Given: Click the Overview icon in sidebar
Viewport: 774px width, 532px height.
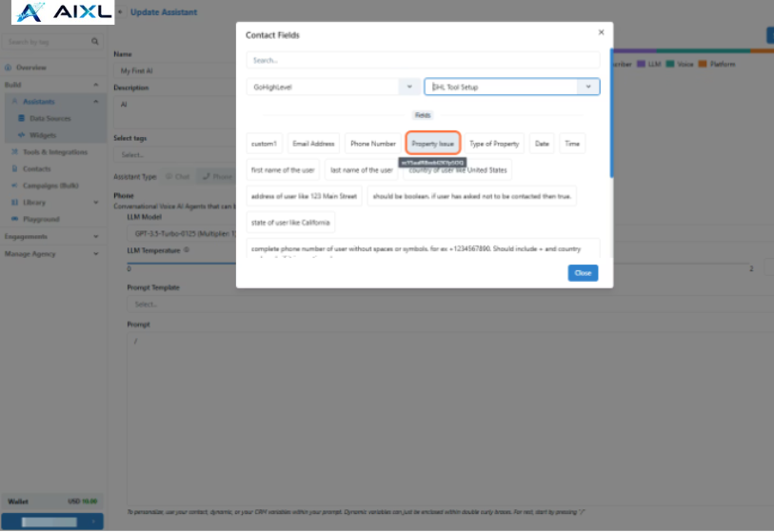Looking at the screenshot, I should (x=8, y=69).
